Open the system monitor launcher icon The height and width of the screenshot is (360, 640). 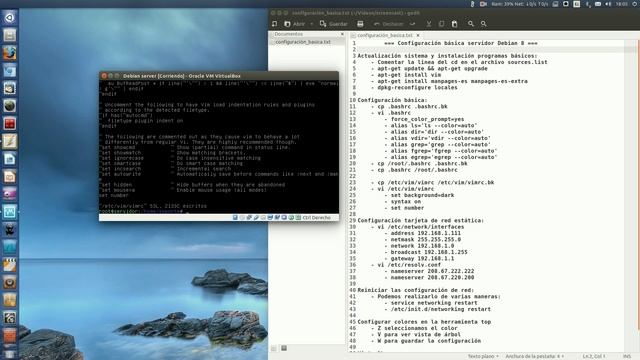click(x=9, y=211)
